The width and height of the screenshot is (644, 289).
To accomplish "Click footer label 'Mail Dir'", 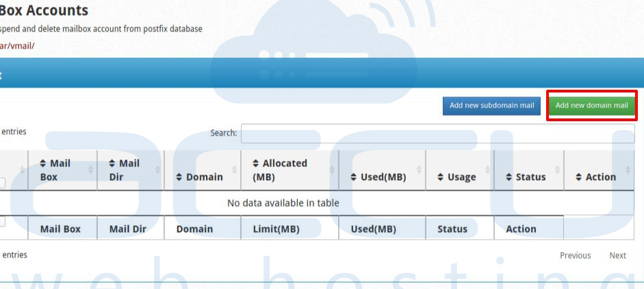I will tap(128, 229).
